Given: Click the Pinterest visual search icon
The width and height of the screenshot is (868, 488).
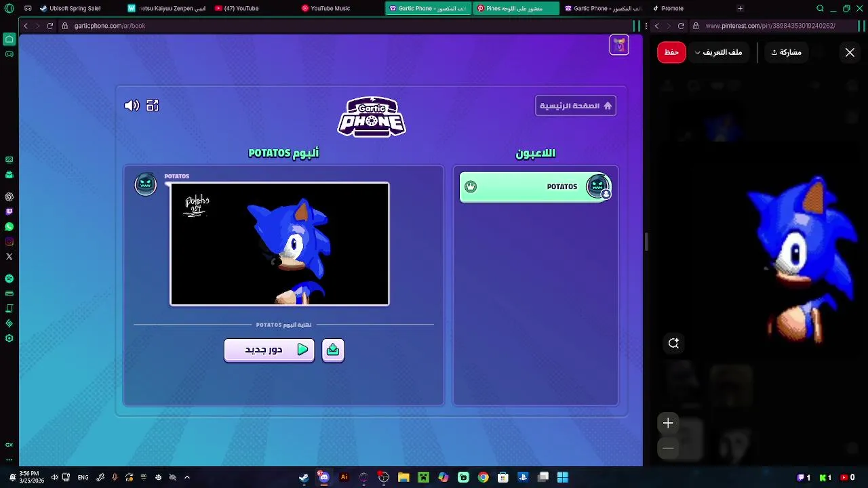Looking at the screenshot, I should click(673, 344).
